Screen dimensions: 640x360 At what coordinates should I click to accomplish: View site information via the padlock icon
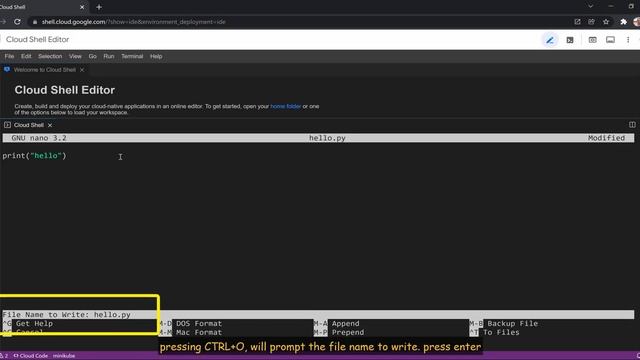pos(35,22)
